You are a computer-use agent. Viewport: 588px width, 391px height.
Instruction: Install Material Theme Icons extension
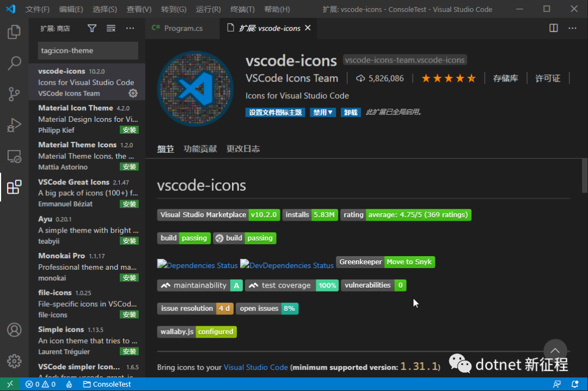(130, 166)
